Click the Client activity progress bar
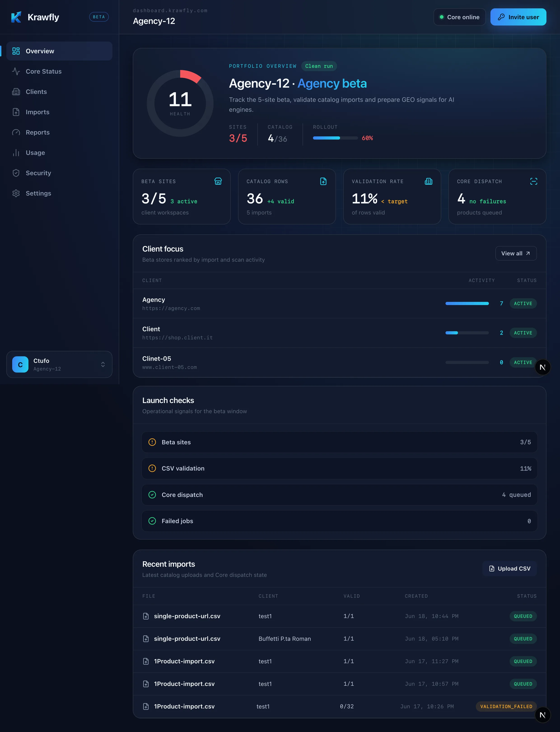Screen dimensions: 560x732 pos(467,333)
